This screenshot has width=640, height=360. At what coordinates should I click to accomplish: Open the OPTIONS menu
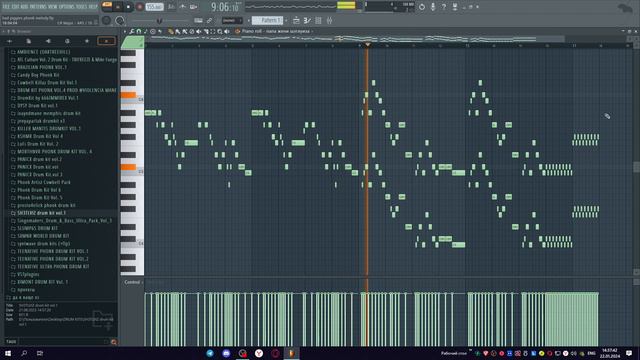coord(67,7)
